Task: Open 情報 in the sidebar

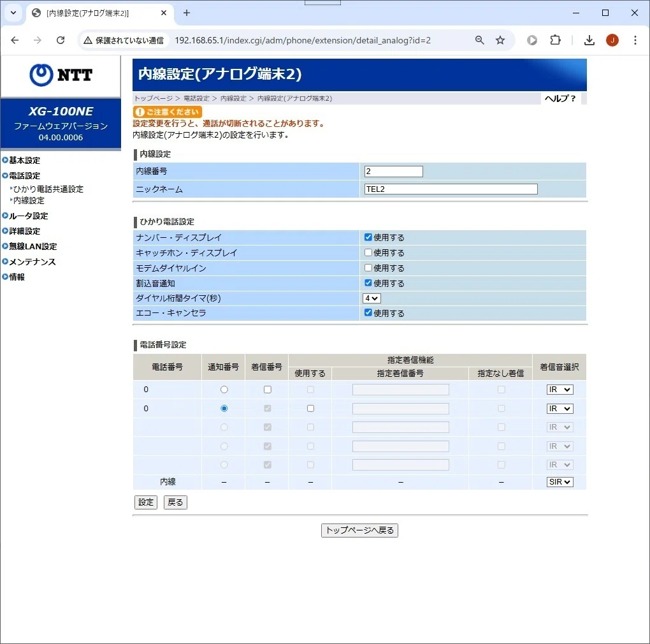Action: click(x=17, y=277)
